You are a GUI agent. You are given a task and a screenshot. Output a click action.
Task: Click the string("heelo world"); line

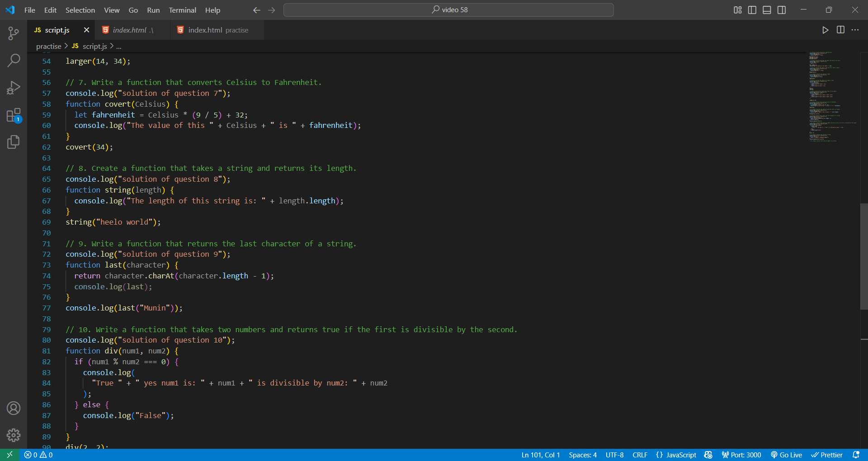click(x=113, y=222)
